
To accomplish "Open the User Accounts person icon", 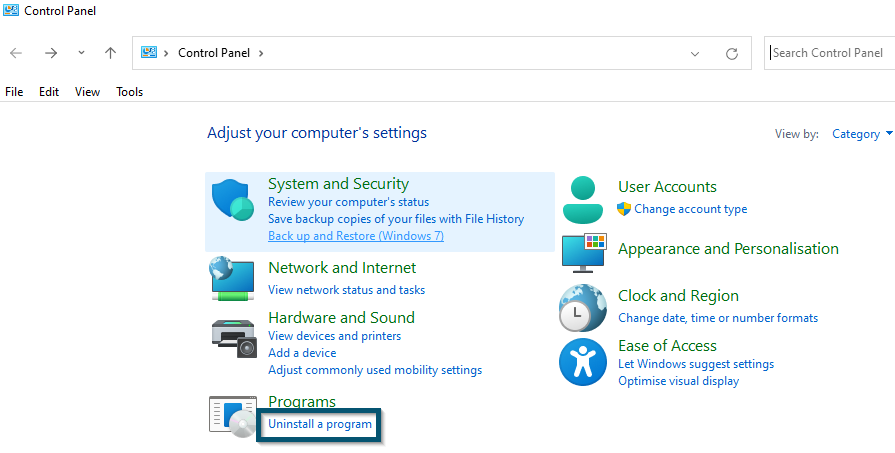I will coord(583,200).
